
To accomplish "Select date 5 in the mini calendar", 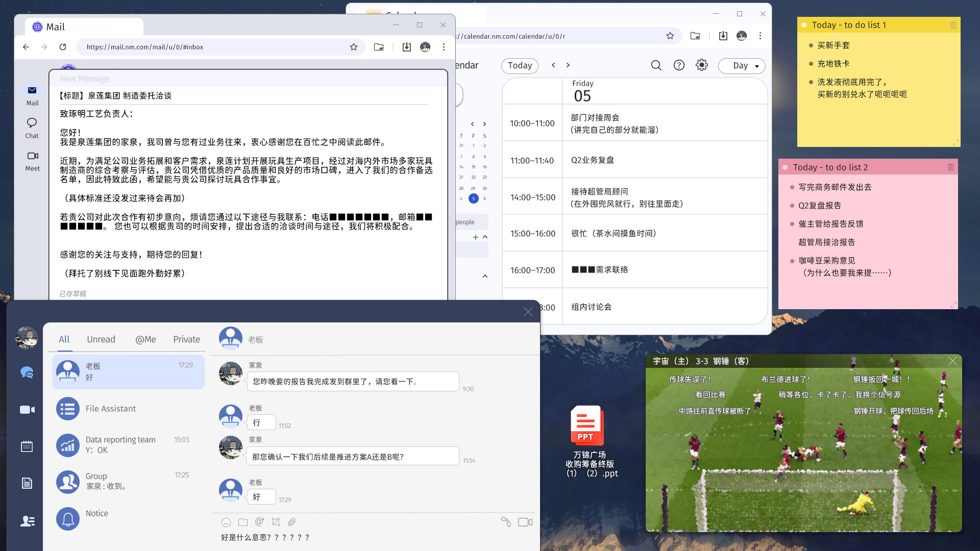I will coord(473,198).
